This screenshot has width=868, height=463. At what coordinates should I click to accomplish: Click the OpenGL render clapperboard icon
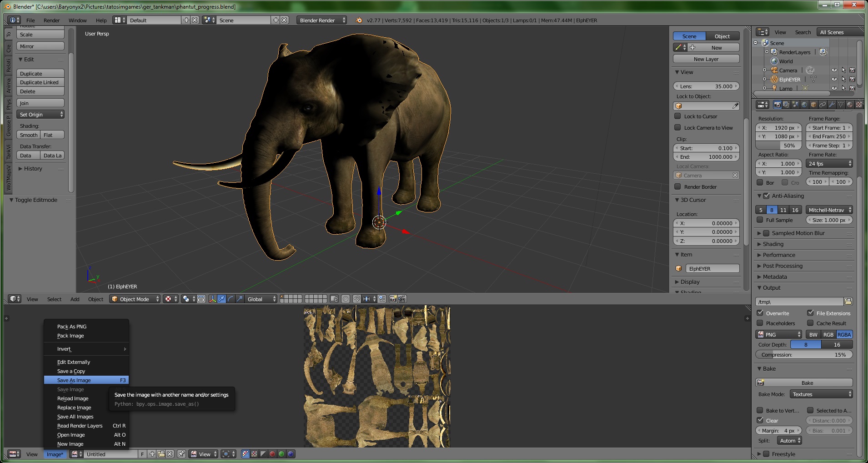[401, 299]
